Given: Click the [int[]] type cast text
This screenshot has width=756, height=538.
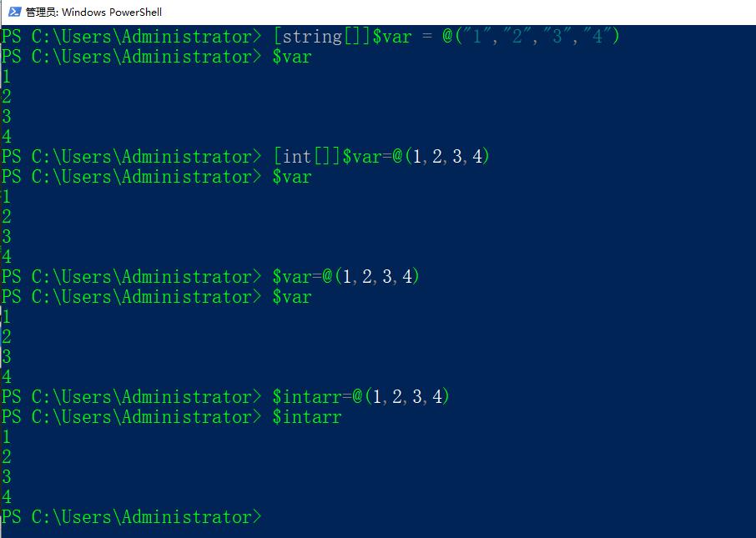Looking at the screenshot, I should pos(306,157).
